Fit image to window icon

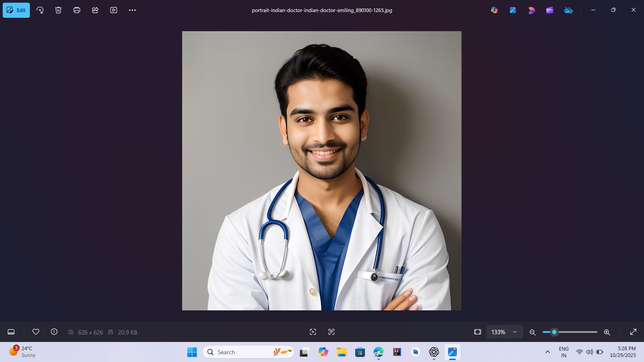point(478,332)
